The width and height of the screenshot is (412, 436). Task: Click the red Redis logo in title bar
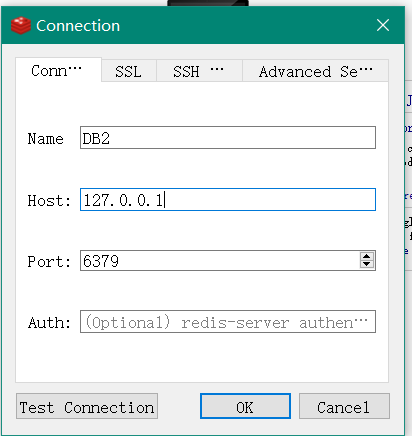[21, 26]
